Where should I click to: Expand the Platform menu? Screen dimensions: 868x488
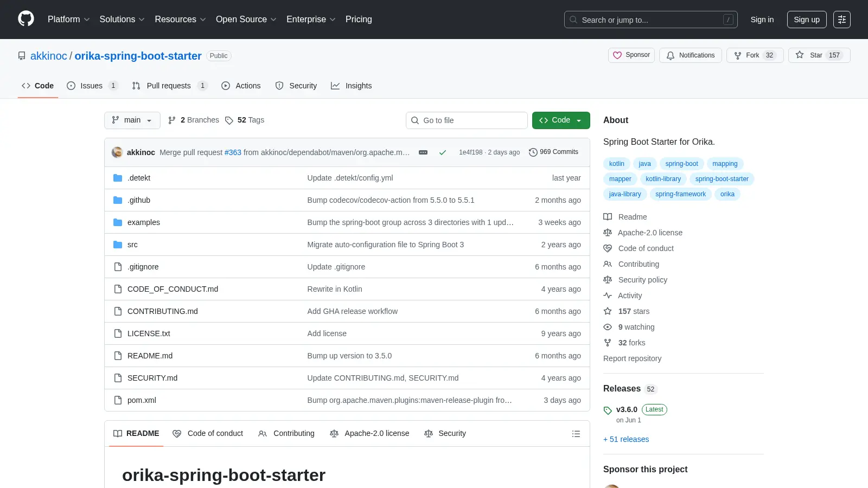click(68, 19)
